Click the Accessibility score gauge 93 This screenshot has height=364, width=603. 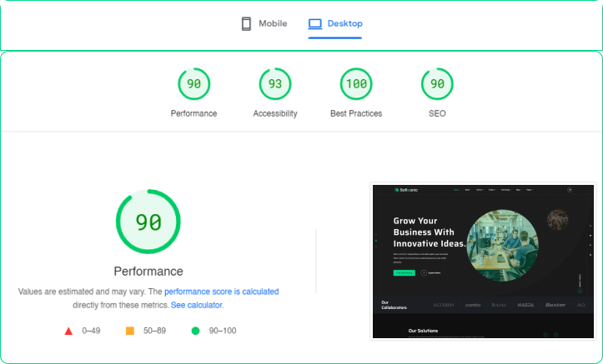point(275,83)
